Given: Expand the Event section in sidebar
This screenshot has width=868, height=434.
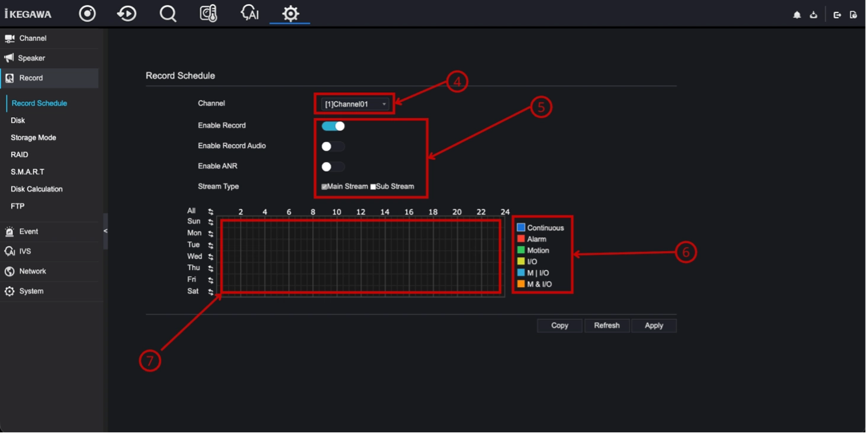Looking at the screenshot, I should [50, 232].
